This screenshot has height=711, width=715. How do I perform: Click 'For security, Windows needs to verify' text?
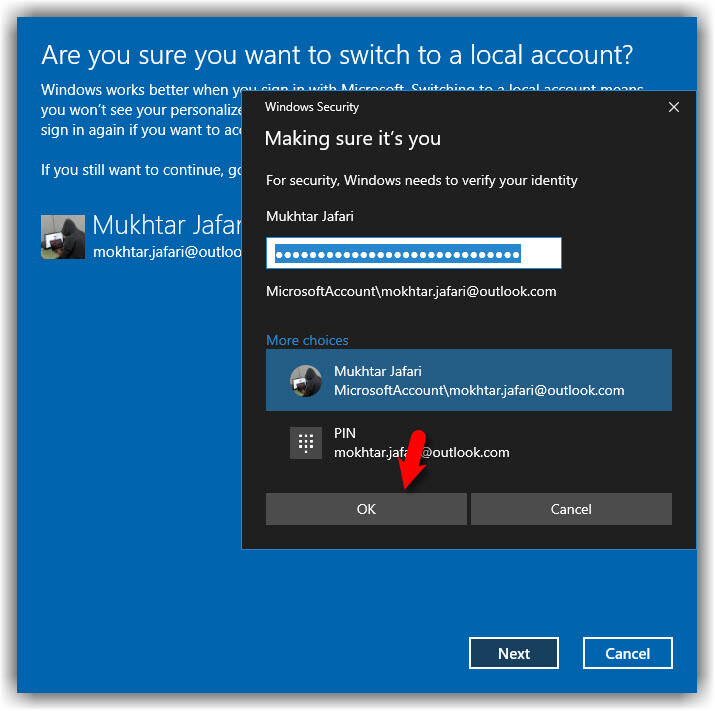(x=422, y=181)
